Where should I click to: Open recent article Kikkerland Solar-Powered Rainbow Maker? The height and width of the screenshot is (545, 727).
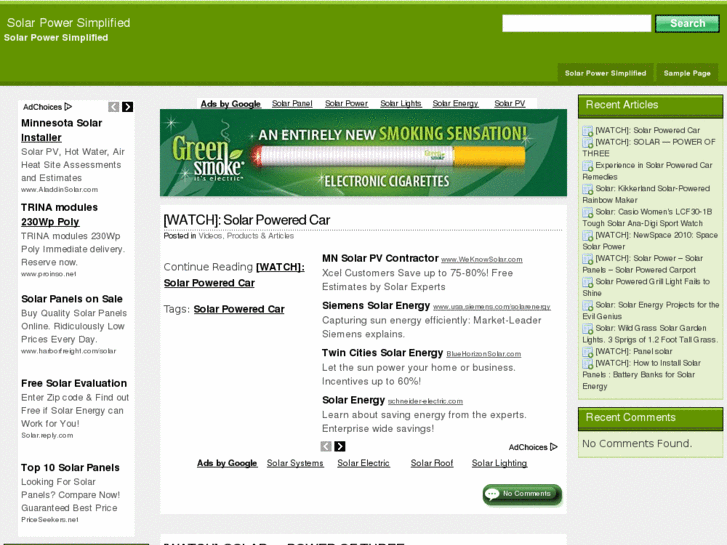[x=646, y=194]
